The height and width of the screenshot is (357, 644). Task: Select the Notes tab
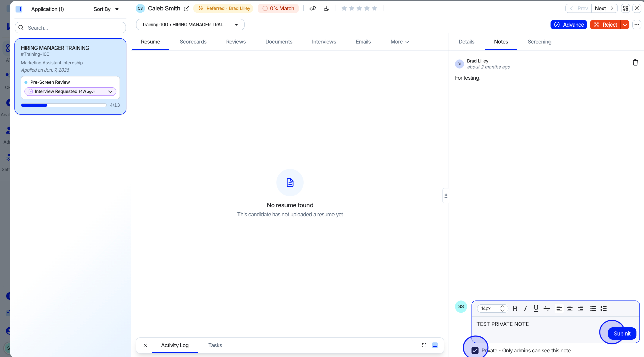(x=501, y=42)
